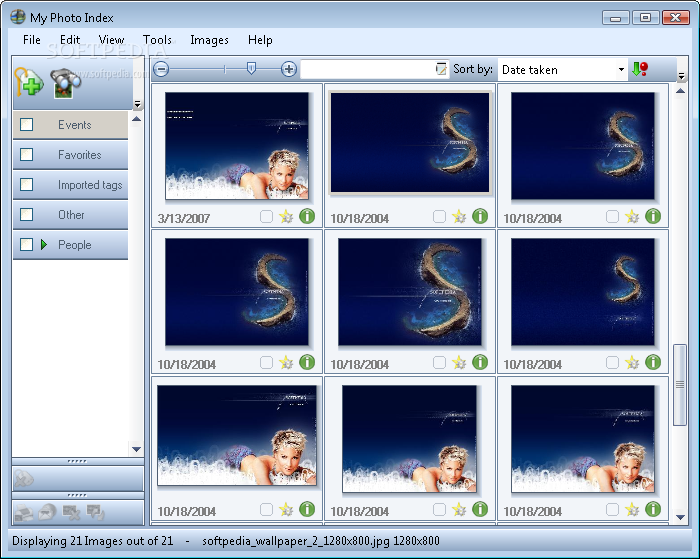The height and width of the screenshot is (559, 700).
Task: Click the thumbnail grid scroll up arrow
Action: [x=680, y=91]
